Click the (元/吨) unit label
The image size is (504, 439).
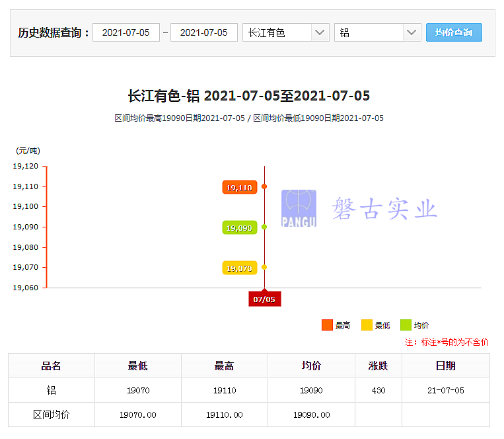(28, 151)
